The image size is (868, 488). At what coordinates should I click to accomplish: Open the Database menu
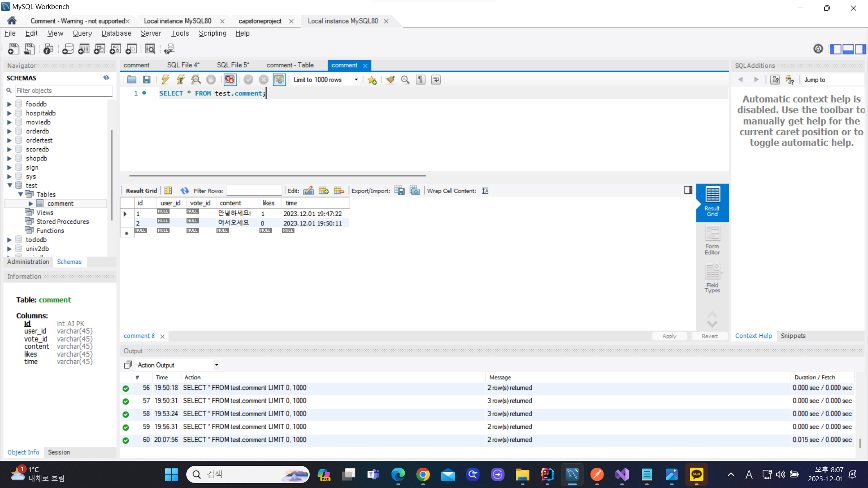(116, 33)
